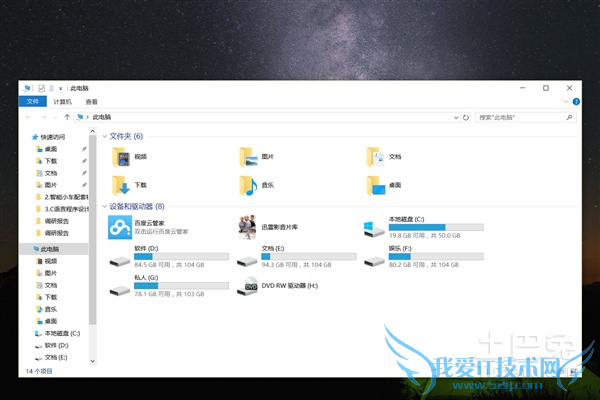Click the 文档 (E:) drive capacity bar
Image resolution: width=600 pixels, height=400 pixels.
pos(309,256)
